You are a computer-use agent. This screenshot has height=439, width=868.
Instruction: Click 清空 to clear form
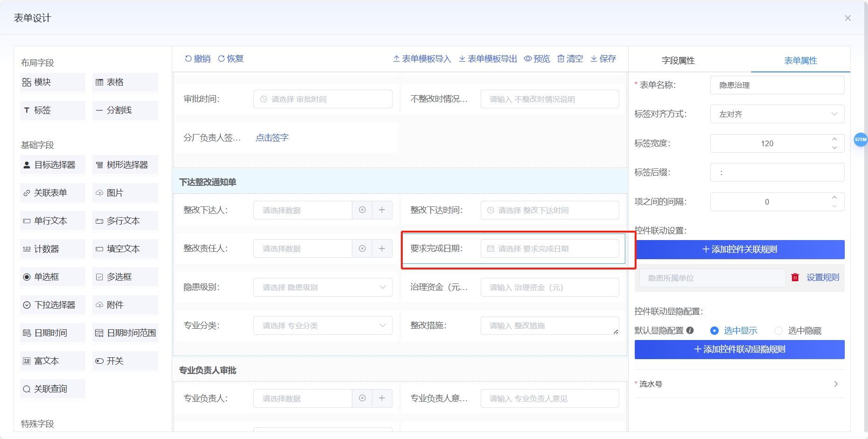(570, 59)
